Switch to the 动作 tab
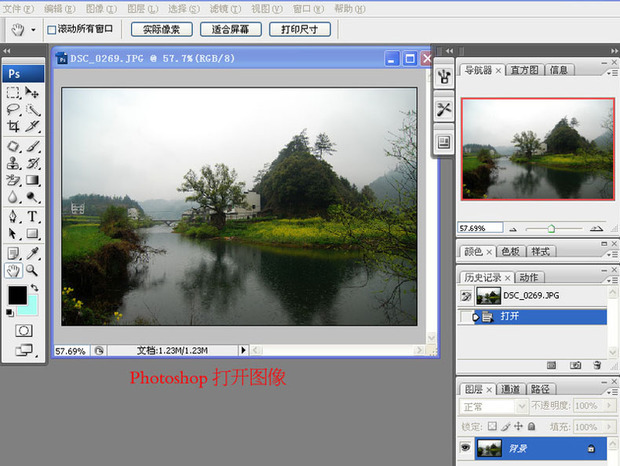 pos(529,278)
